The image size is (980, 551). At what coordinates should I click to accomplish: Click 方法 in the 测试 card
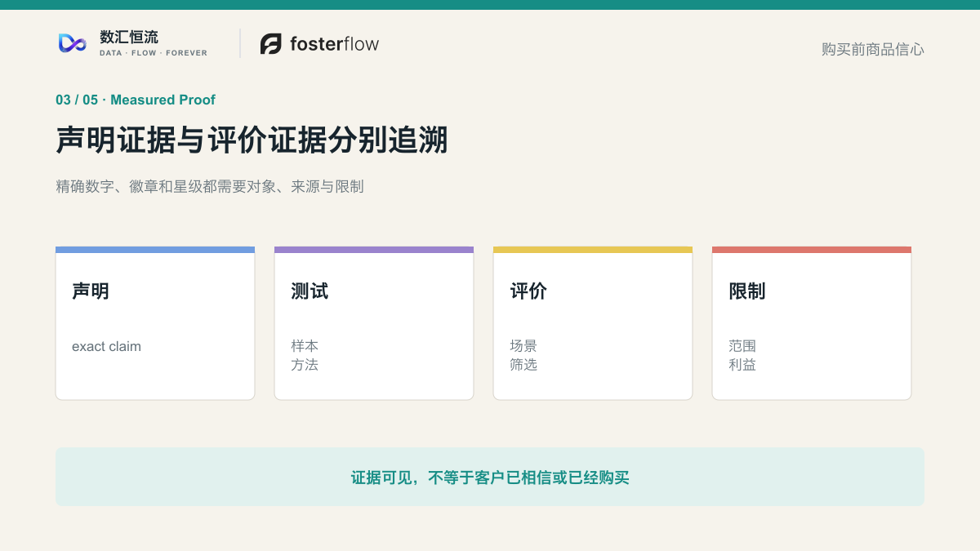pyautogui.click(x=305, y=365)
